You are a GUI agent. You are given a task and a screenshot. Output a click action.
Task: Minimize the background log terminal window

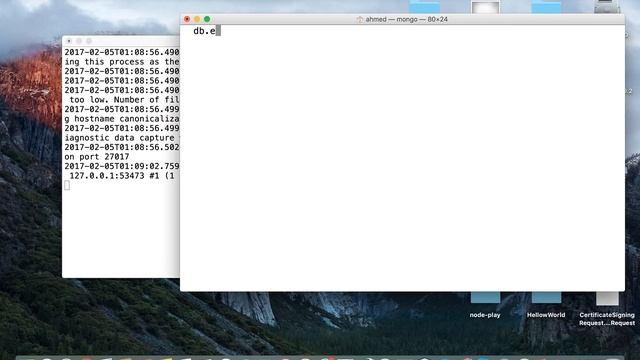[x=79, y=41]
